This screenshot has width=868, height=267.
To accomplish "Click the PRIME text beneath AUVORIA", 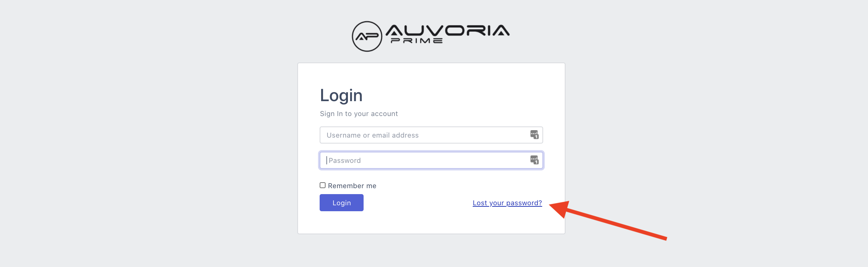I will click(416, 41).
